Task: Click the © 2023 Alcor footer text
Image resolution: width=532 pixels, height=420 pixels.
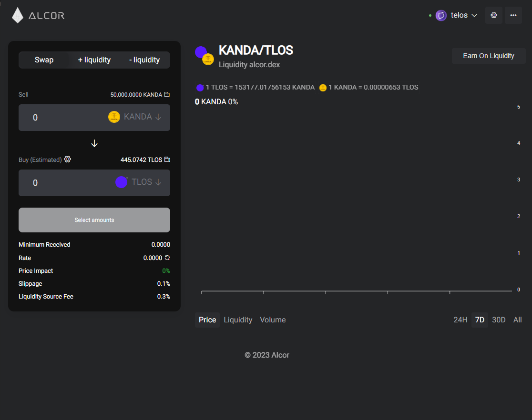Action: 267,355
